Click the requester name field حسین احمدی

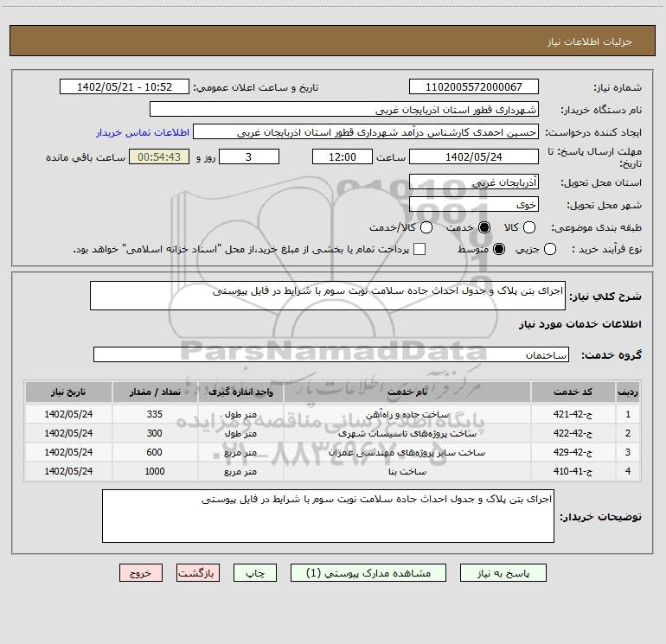coord(366,132)
